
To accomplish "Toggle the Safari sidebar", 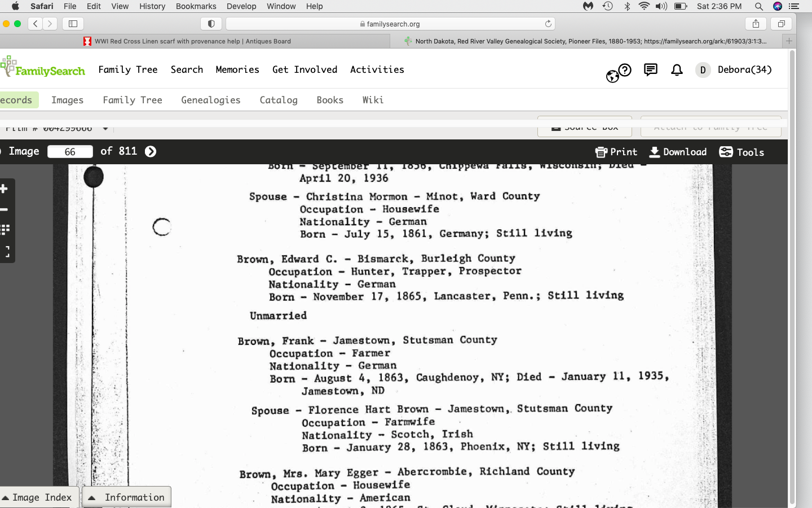I will [73, 24].
